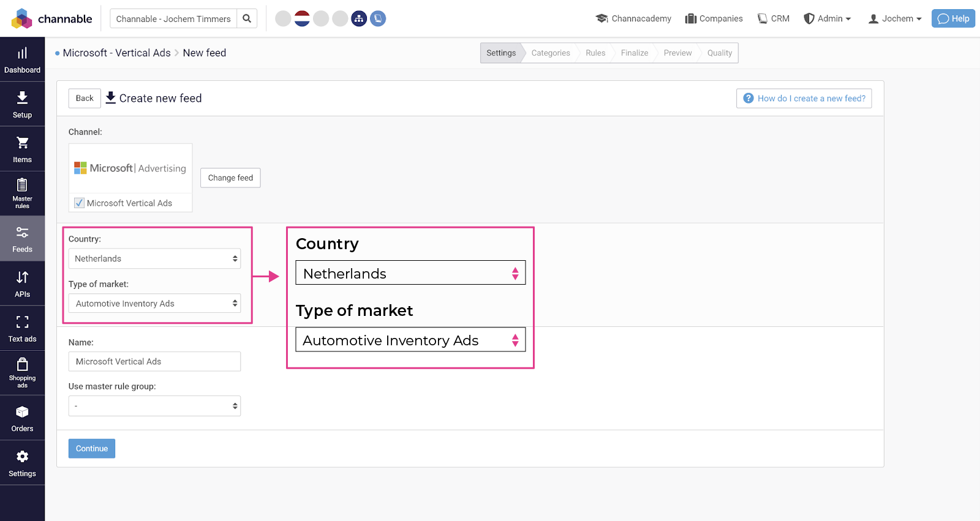Expand the Use master rule group dropdown

(154, 406)
